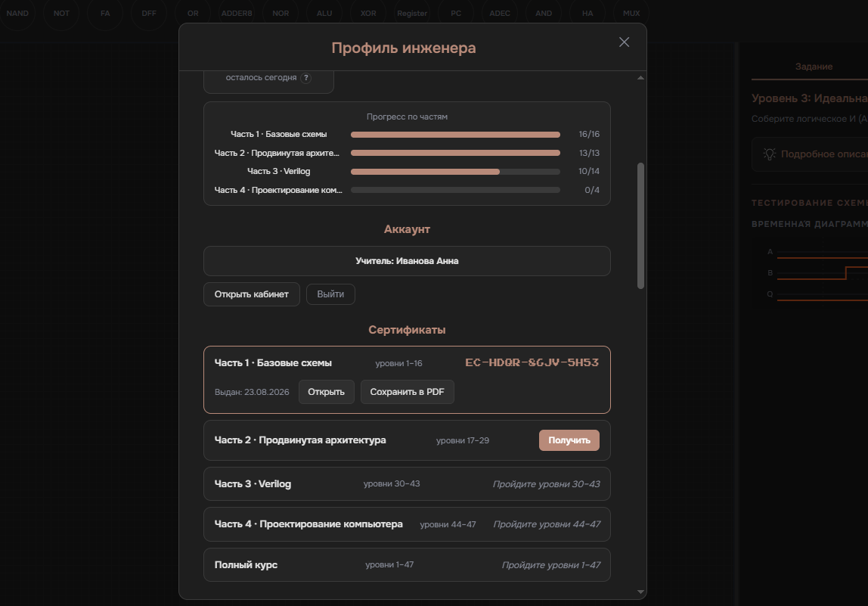Click the 16/16 progress count
868x606 pixels.
point(589,134)
